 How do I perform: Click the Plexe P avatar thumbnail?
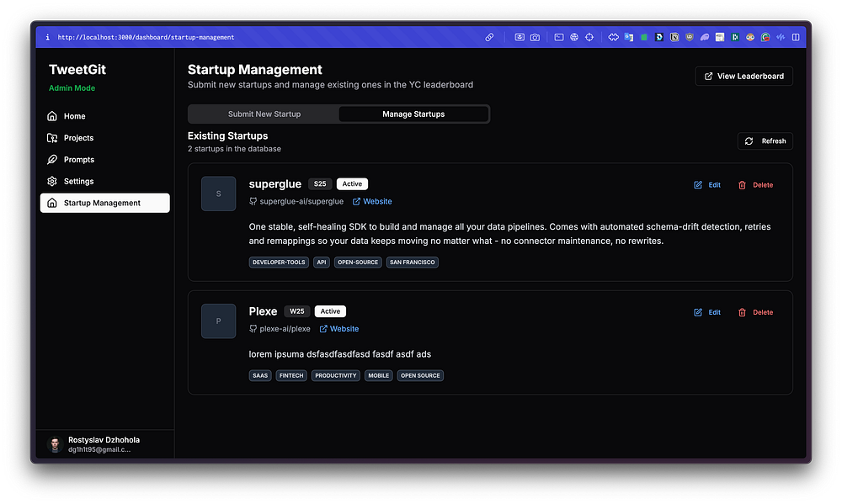[219, 321]
